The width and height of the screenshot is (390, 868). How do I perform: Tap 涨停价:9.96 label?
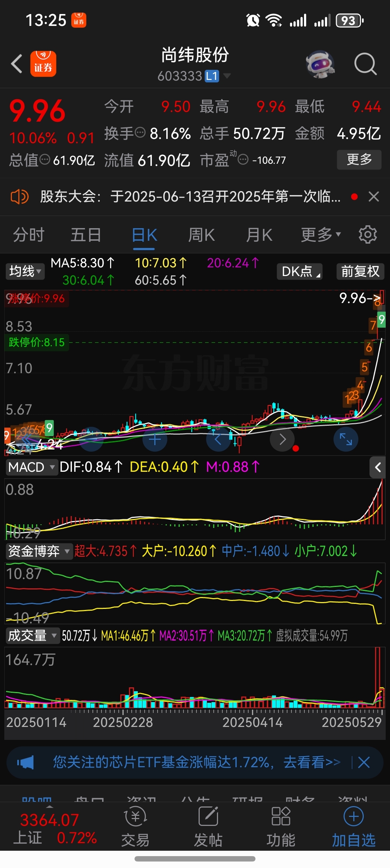[37, 298]
